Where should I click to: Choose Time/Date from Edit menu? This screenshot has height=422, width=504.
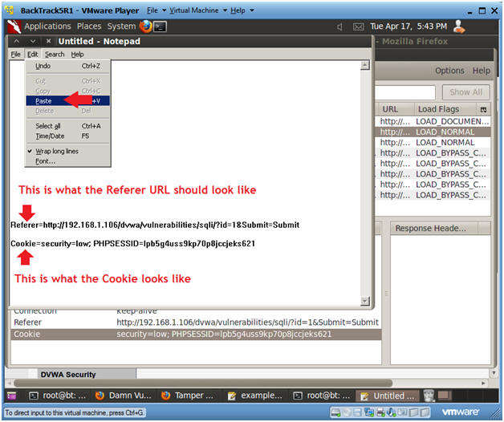tap(68, 136)
